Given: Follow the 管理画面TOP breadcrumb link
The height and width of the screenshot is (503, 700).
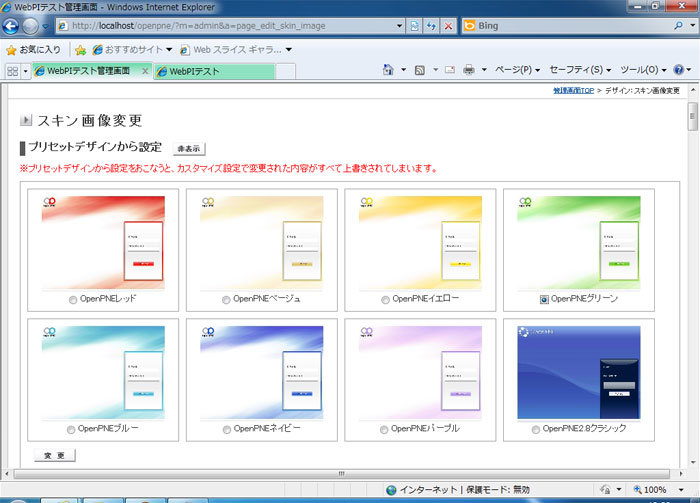Looking at the screenshot, I should (573, 91).
